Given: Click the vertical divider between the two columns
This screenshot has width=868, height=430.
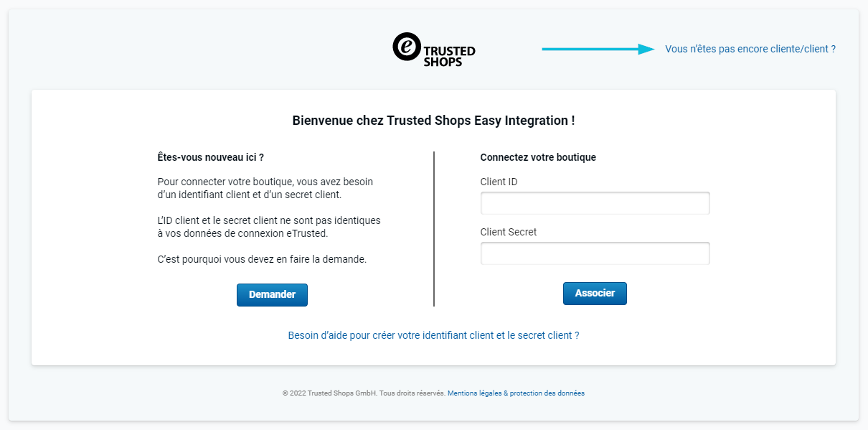Looking at the screenshot, I should 434,228.
